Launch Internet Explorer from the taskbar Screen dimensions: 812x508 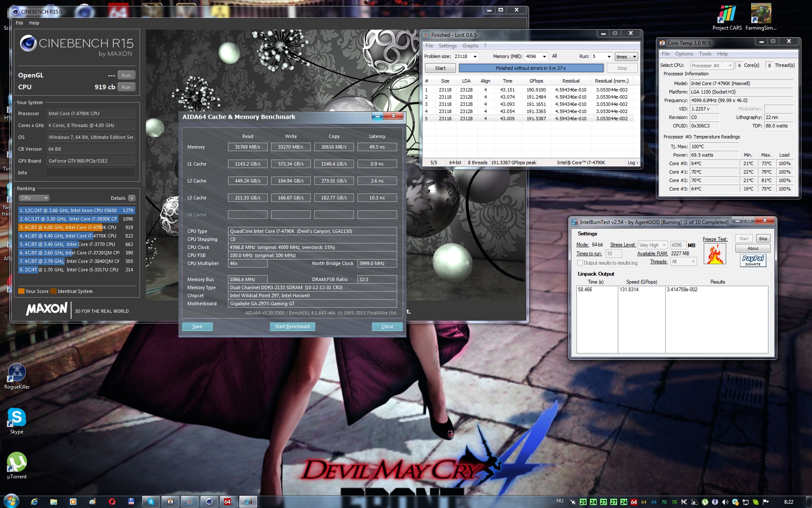(x=35, y=502)
